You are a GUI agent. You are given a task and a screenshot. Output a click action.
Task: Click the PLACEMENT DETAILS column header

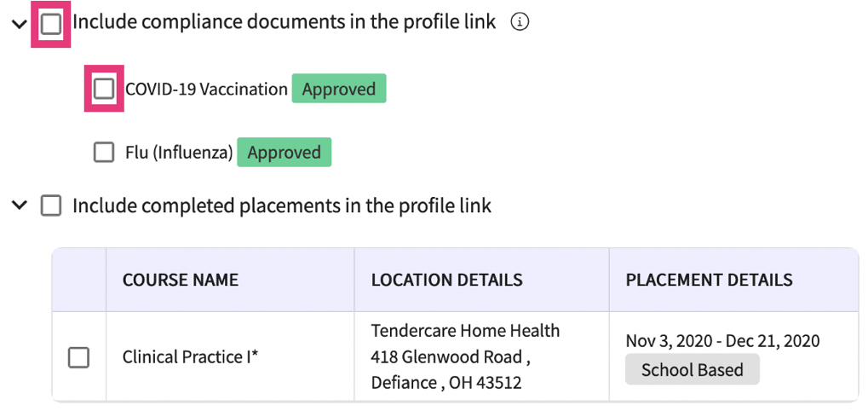(709, 280)
